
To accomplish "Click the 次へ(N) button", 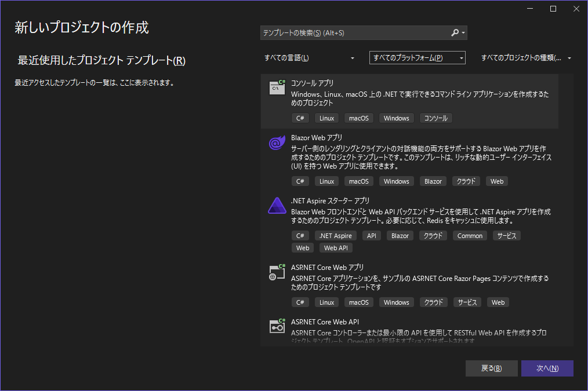I will [547, 368].
